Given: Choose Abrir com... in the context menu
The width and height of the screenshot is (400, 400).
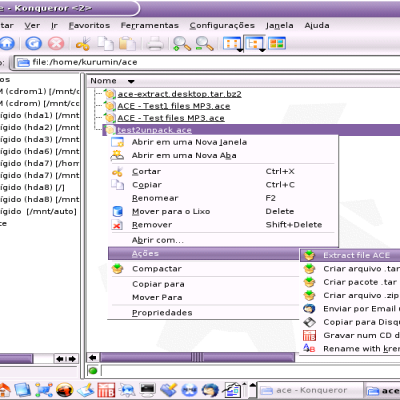Looking at the screenshot, I should click(x=223, y=240).
